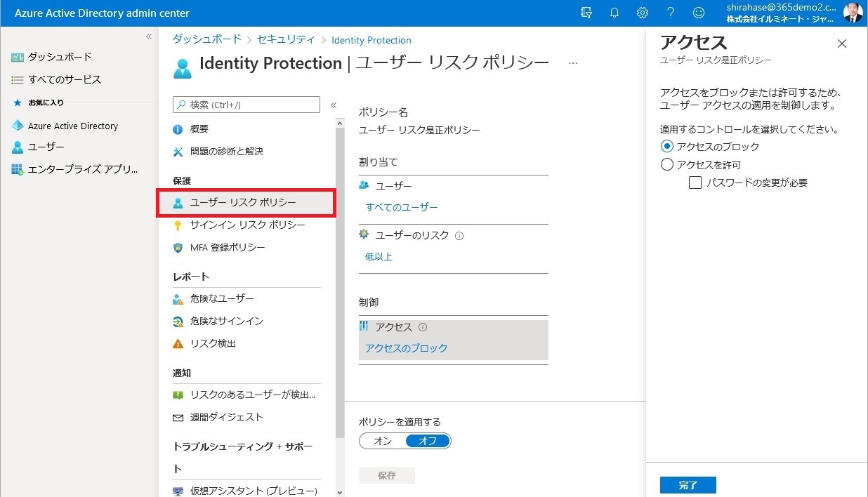Collapse the Identity Protection menu pane
Screen dimensions: 868x497
click(x=334, y=105)
